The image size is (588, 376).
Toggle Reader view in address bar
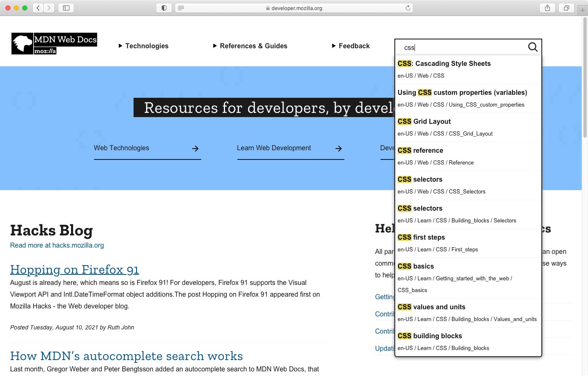(x=181, y=8)
